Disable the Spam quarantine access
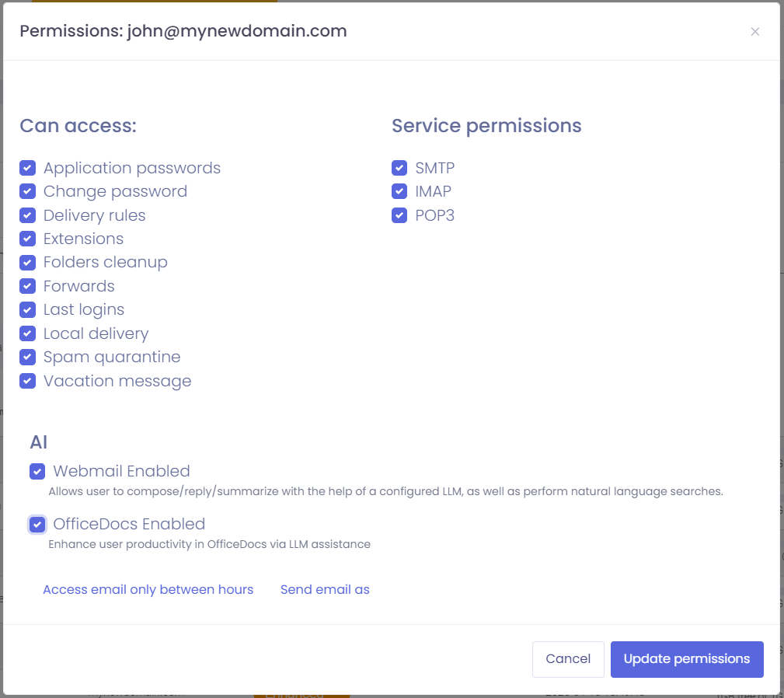This screenshot has height=698, width=784. pos(28,357)
